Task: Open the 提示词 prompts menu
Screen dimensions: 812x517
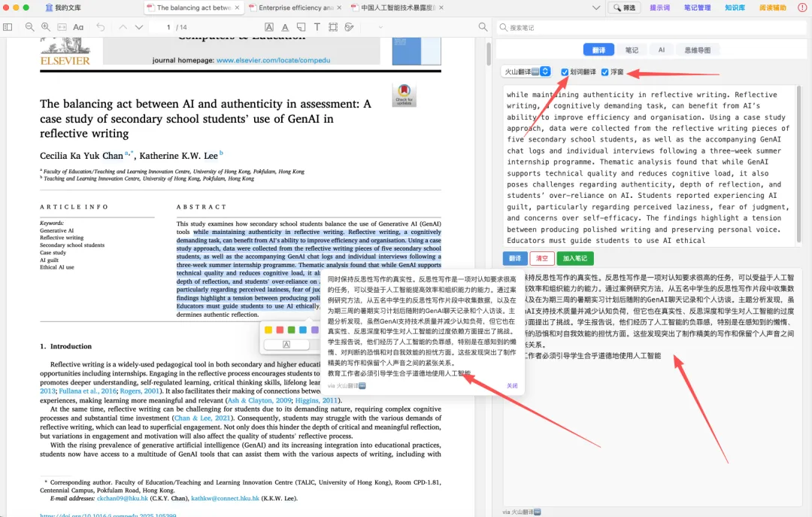Action: (660, 8)
